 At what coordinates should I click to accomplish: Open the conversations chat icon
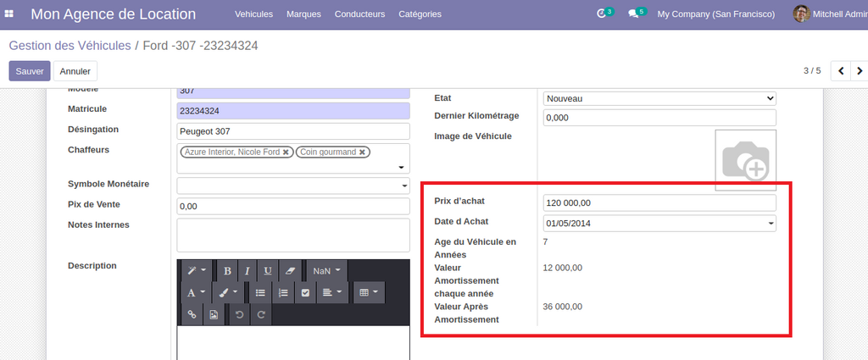(633, 14)
